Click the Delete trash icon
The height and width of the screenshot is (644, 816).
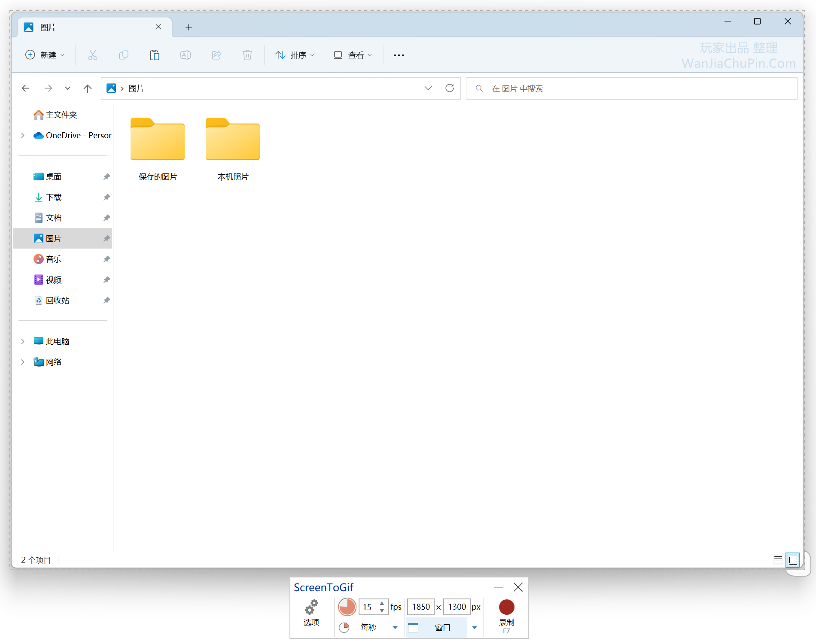pos(247,55)
